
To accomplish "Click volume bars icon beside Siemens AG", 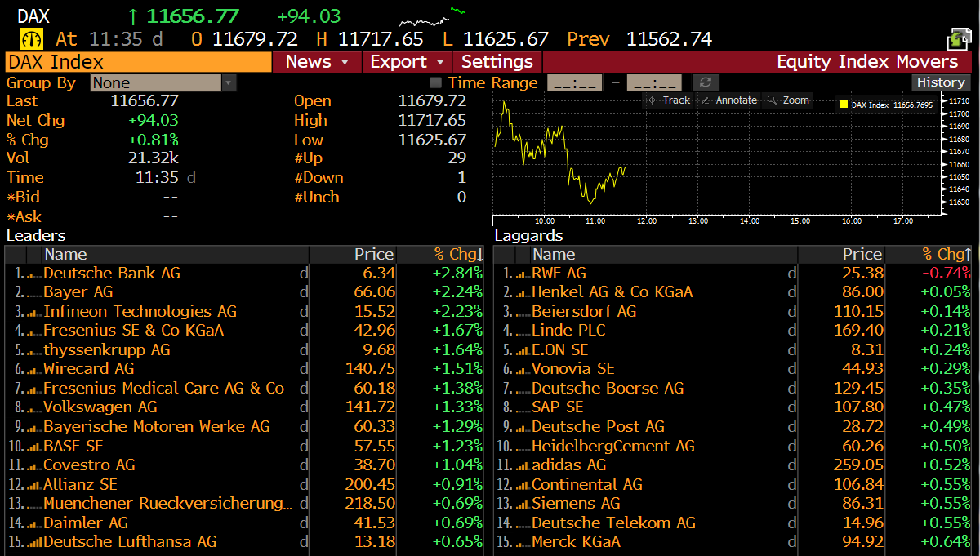I will pyautogui.click(x=522, y=504).
